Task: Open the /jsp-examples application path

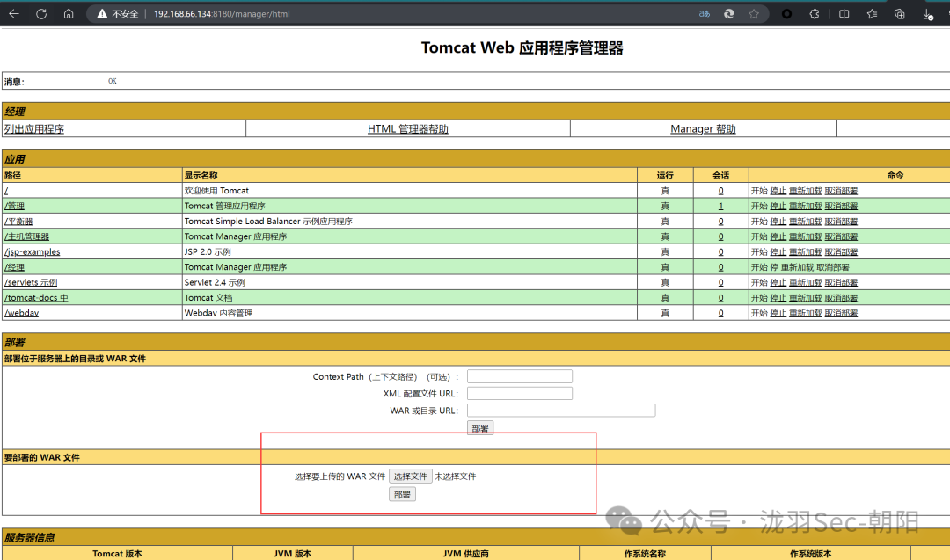Action: click(x=33, y=251)
